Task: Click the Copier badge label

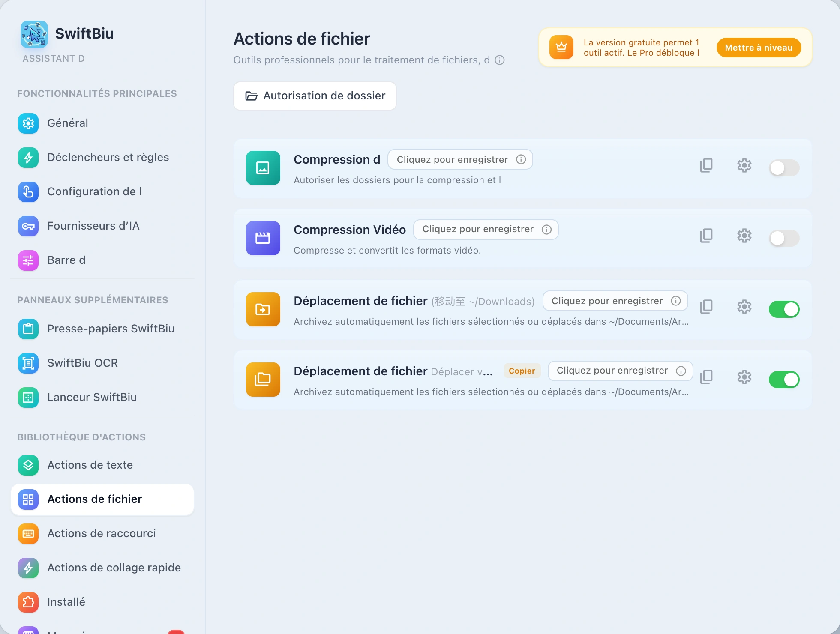Action: point(522,371)
